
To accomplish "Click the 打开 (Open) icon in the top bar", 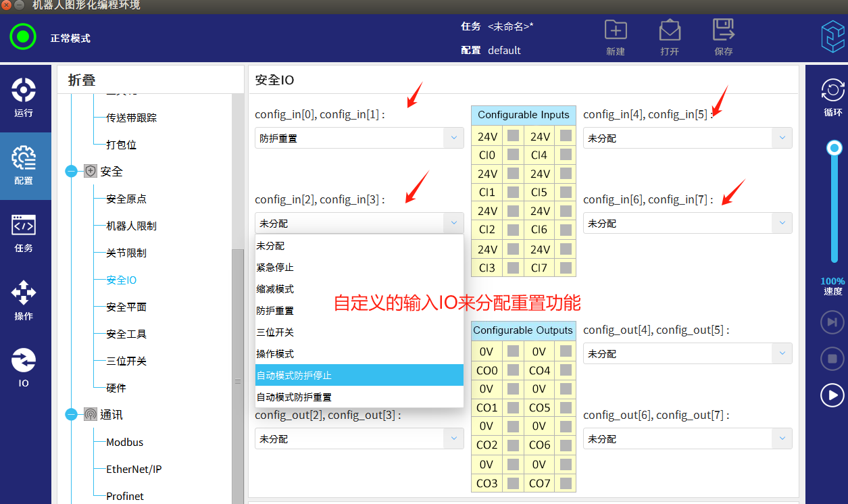I will tap(669, 31).
